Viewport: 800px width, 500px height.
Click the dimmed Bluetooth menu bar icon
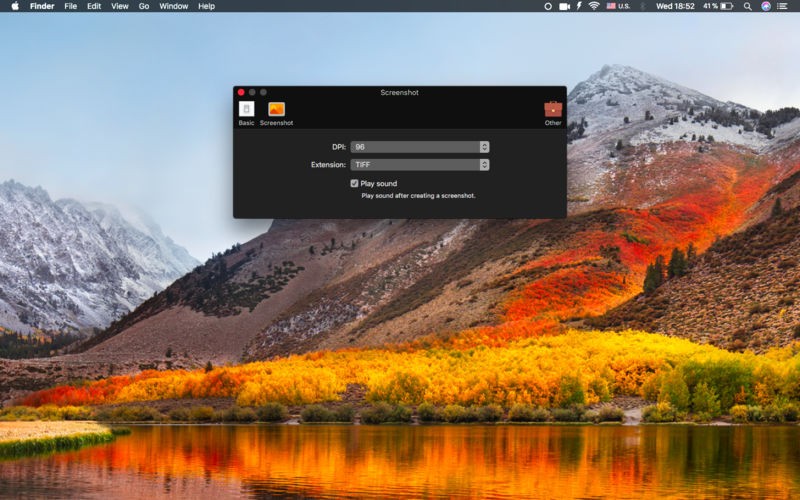[643, 6]
